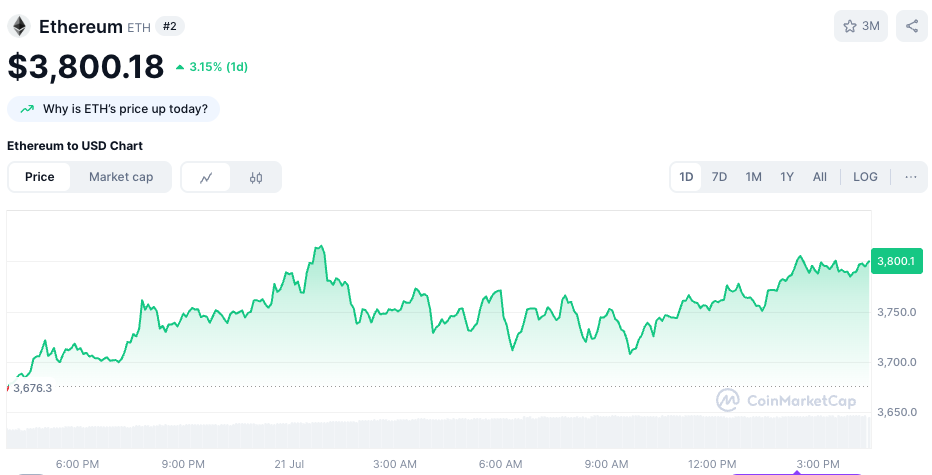Image resolution: width=932 pixels, height=475 pixels.
Task: Choose the 1D time range
Action: (686, 177)
